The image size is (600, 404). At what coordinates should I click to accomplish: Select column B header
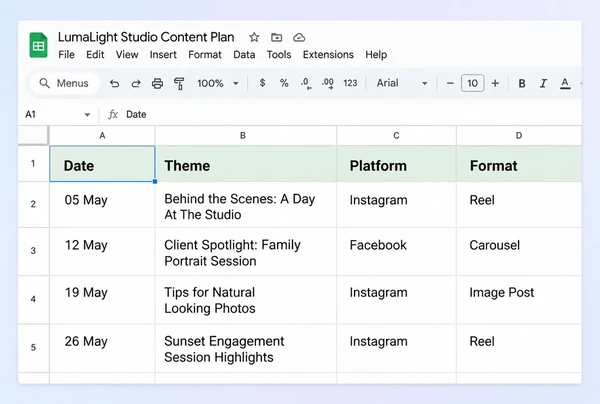pos(246,135)
